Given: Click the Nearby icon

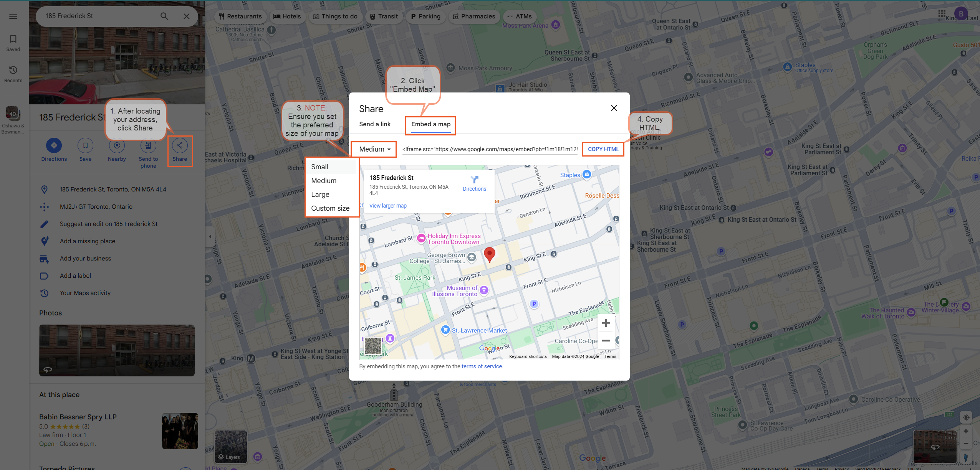Looking at the screenshot, I should point(117,145).
